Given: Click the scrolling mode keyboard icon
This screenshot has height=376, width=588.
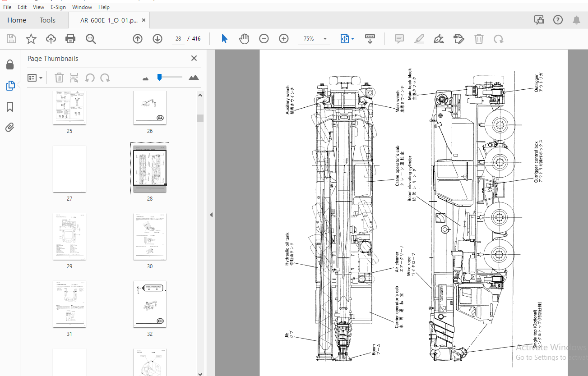Looking at the screenshot, I should [x=370, y=39].
